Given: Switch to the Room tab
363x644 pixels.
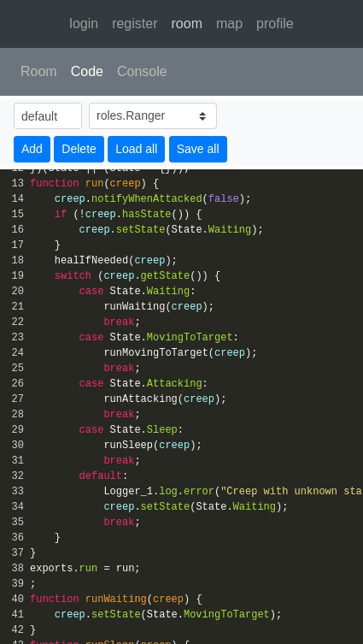Looking at the screenshot, I should (x=38, y=72).
